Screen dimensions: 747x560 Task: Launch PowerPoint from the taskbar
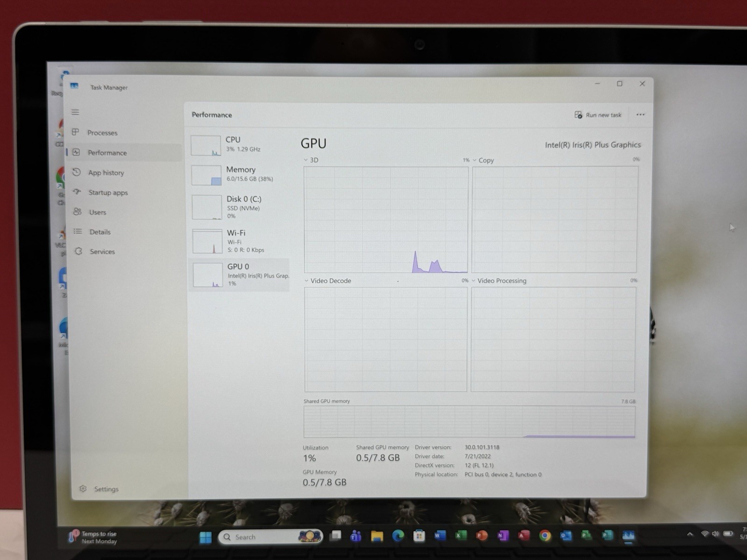(482, 536)
